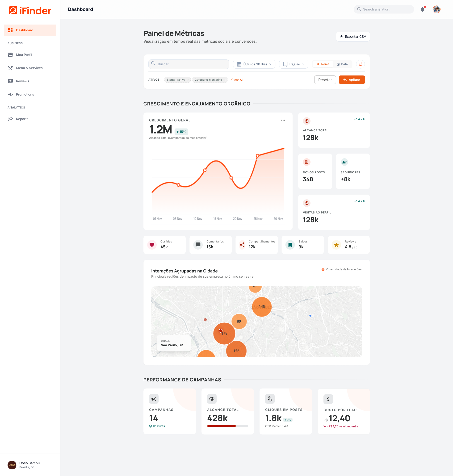Image resolution: width=453 pixels, height=476 pixels.
Task: Sort results by Data
Action: (342, 64)
